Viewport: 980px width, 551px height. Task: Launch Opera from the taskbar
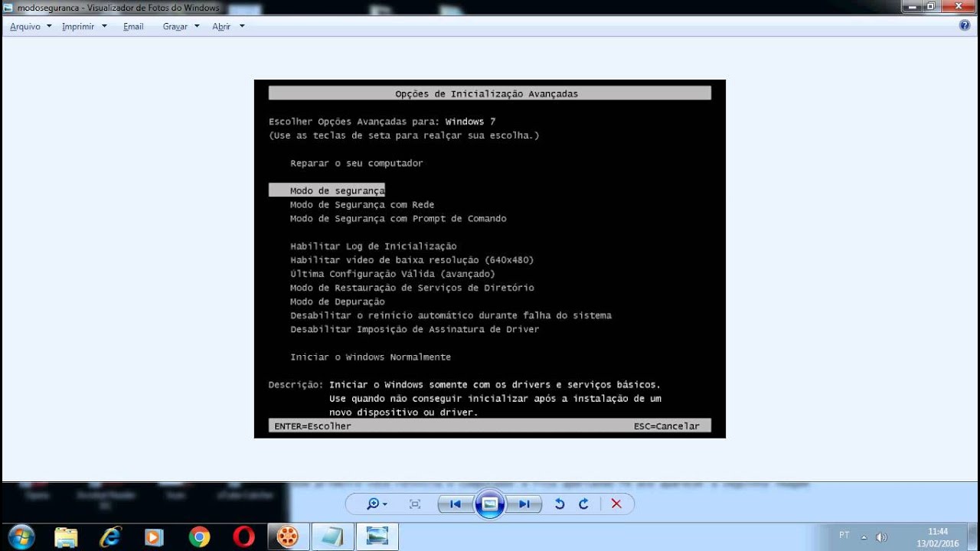(243, 536)
